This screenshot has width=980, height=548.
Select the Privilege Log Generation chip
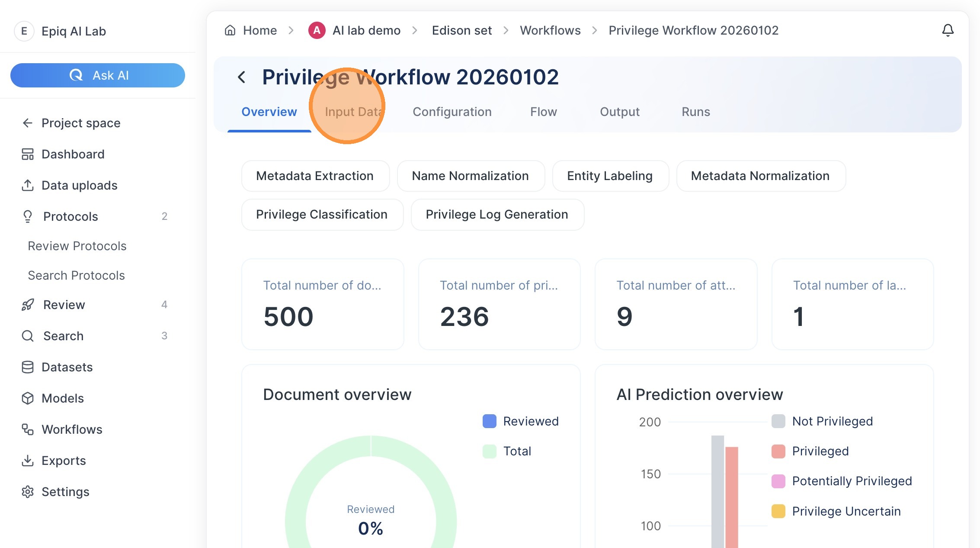[497, 215]
